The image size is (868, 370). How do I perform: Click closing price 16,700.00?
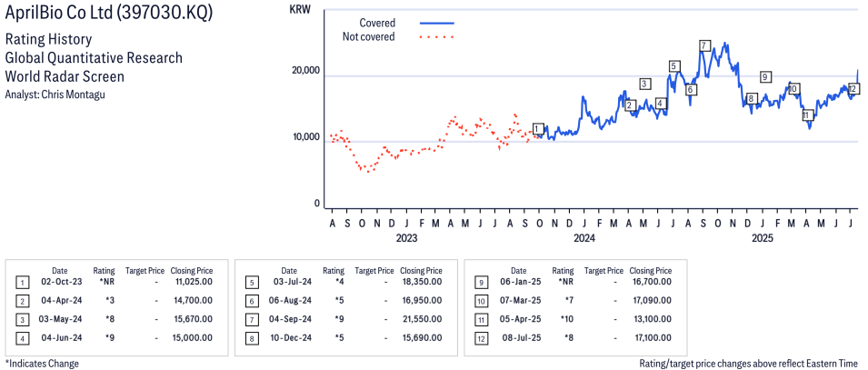[651, 282]
